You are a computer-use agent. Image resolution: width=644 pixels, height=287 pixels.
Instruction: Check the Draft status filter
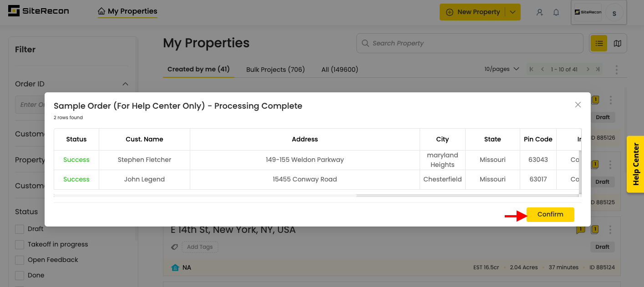coord(20,229)
